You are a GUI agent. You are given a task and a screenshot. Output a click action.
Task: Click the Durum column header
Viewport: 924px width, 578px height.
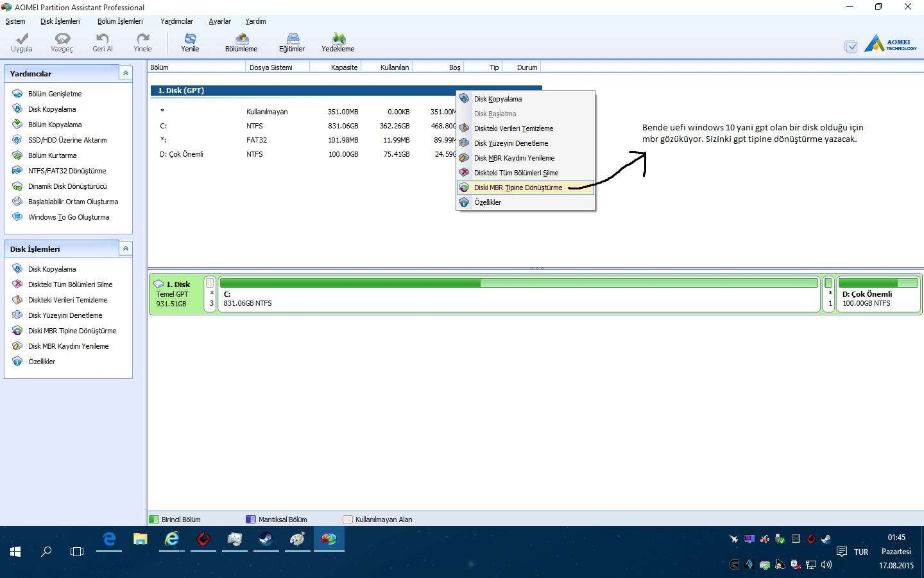click(x=521, y=67)
